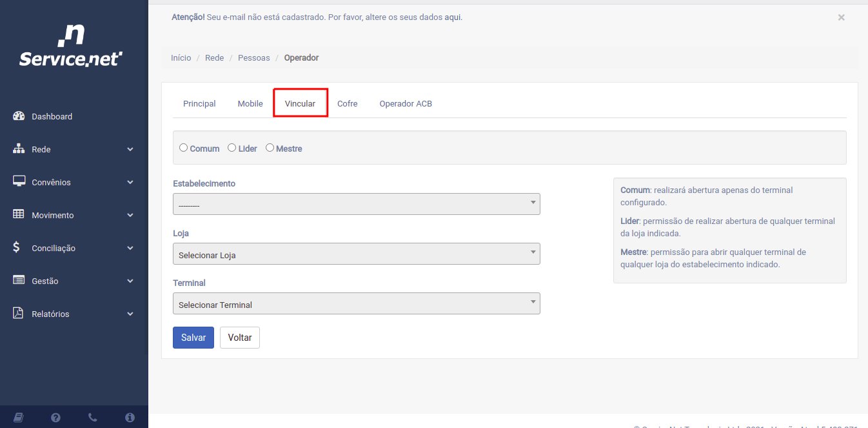Click the Relatórios PDF file icon
The width and height of the screenshot is (868, 428).
(x=18, y=314)
